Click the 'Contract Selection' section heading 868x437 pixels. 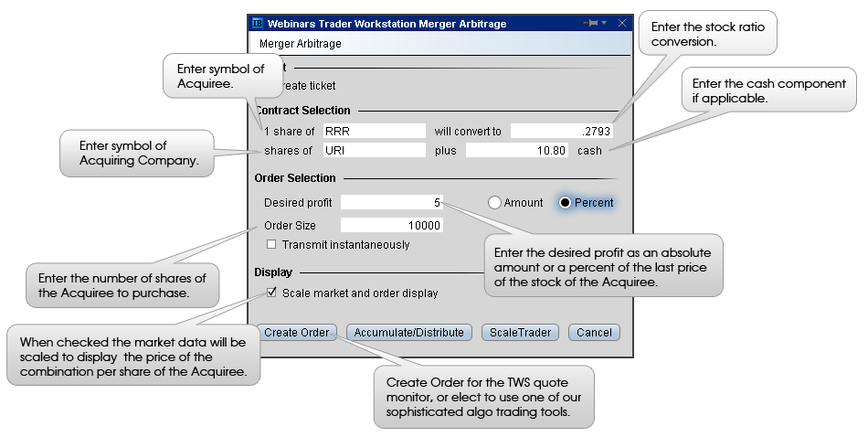[302, 111]
